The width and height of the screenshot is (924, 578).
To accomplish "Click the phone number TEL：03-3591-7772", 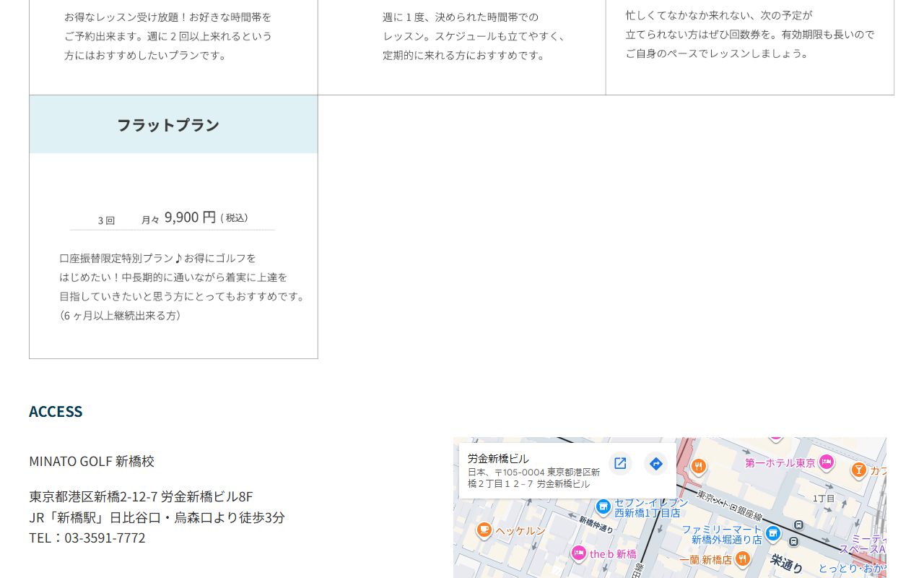I will pos(87,538).
